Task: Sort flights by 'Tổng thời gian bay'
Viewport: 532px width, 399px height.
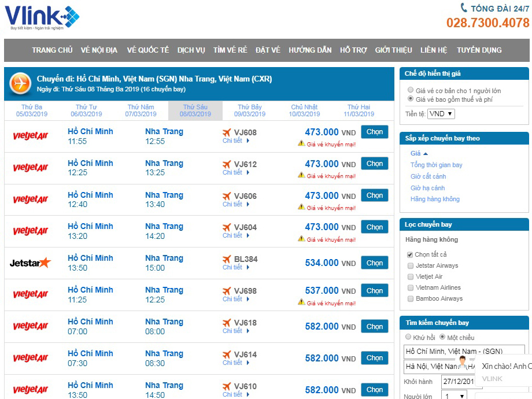Action: click(437, 165)
